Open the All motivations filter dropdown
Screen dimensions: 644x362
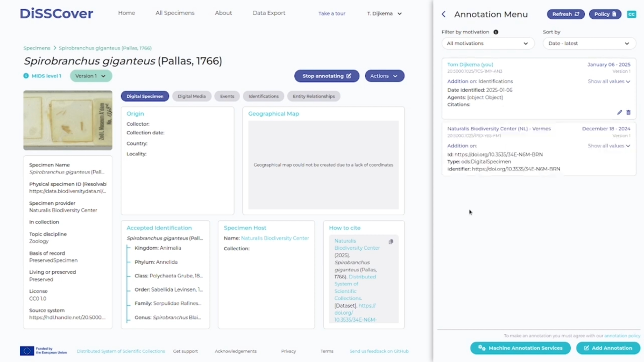[488, 43]
